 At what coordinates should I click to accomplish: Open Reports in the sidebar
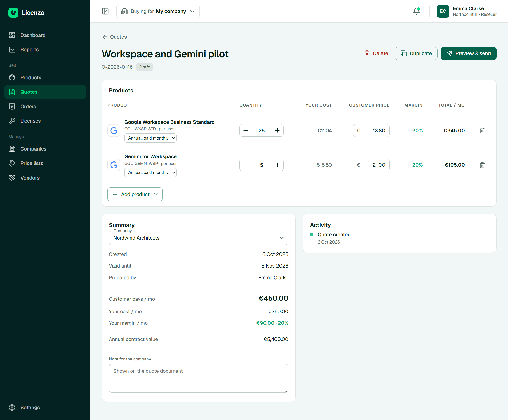pyautogui.click(x=45, y=50)
